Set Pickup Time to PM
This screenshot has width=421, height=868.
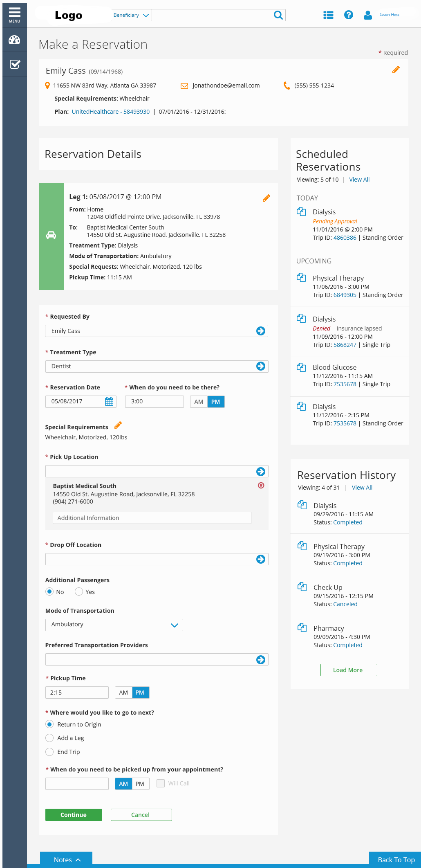pos(140,693)
